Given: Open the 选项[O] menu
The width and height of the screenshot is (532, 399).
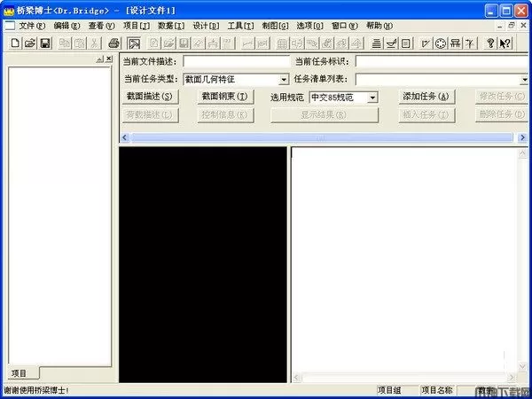Looking at the screenshot, I should pos(309,26).
